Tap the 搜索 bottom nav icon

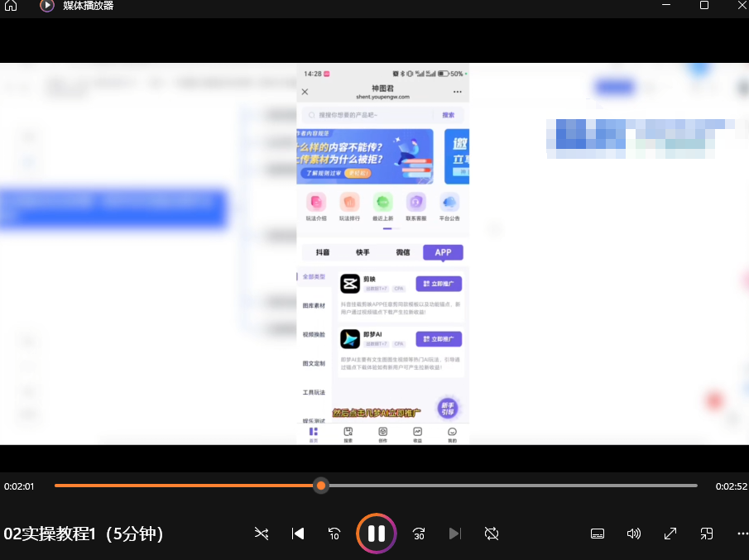pyautogui.click(x=348, y=434)
